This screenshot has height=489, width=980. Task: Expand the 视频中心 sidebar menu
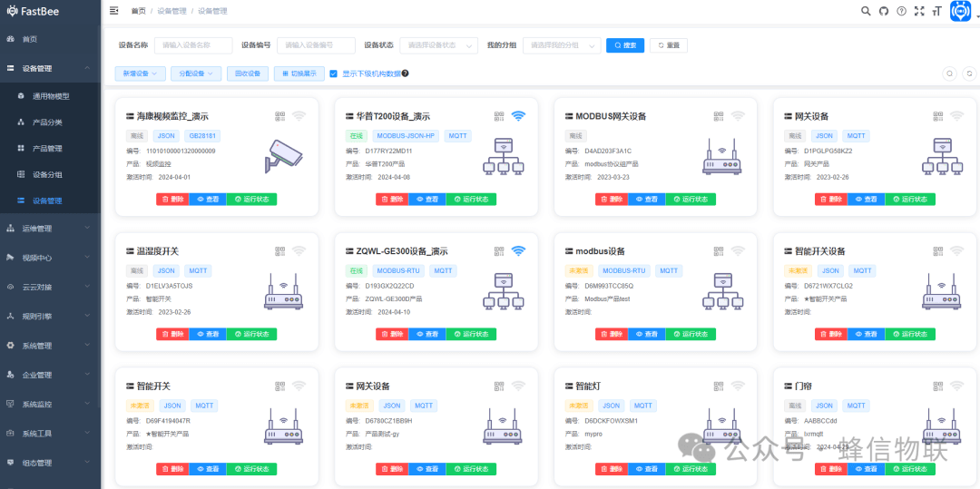click(x=50, y=258)
